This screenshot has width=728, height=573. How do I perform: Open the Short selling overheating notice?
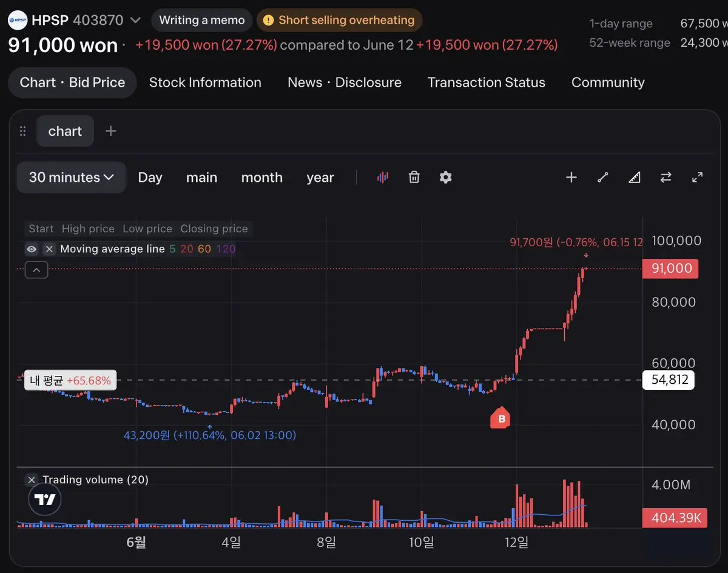point(339,20)
